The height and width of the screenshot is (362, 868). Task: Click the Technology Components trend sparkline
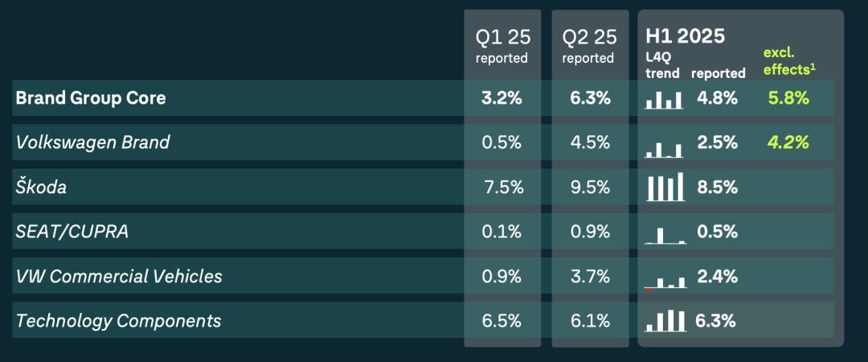665,321
